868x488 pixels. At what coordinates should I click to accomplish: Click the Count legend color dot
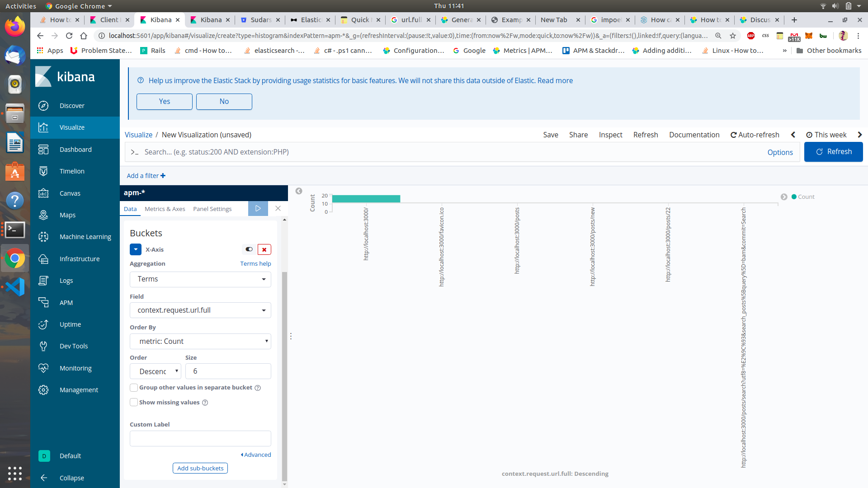point(794,197)
